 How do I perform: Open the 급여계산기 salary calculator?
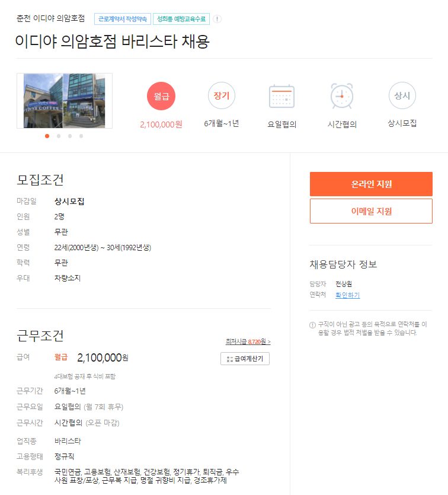coord(245,359)
